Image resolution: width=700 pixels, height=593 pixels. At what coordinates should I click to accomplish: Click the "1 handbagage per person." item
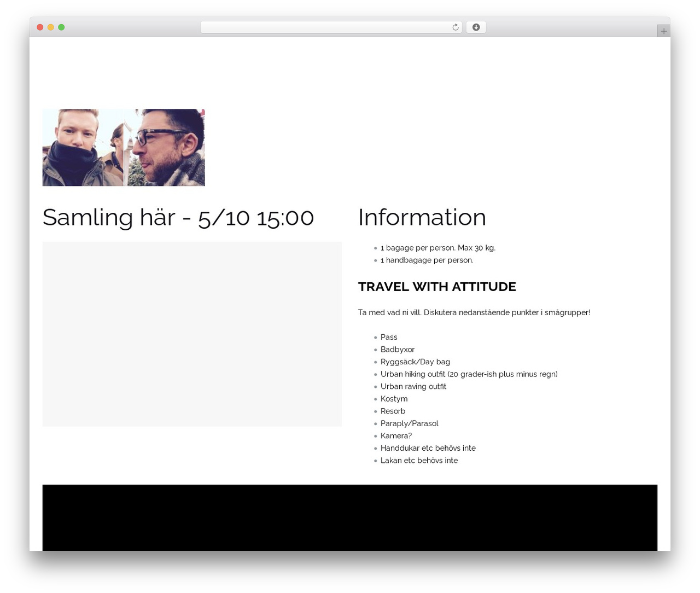[x=427, y=260]
